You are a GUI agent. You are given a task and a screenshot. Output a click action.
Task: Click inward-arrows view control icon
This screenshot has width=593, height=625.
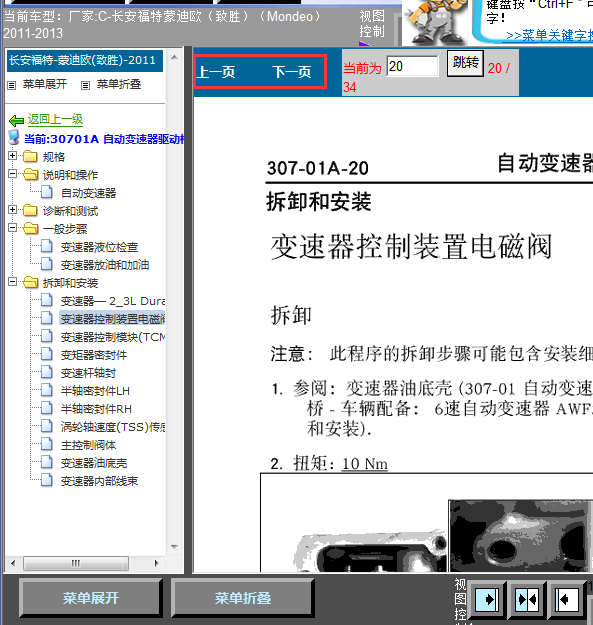pos(526,599)
